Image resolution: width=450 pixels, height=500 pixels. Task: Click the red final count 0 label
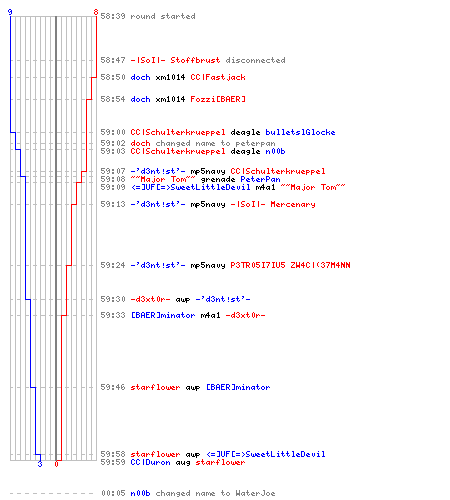tap(56, 464)
